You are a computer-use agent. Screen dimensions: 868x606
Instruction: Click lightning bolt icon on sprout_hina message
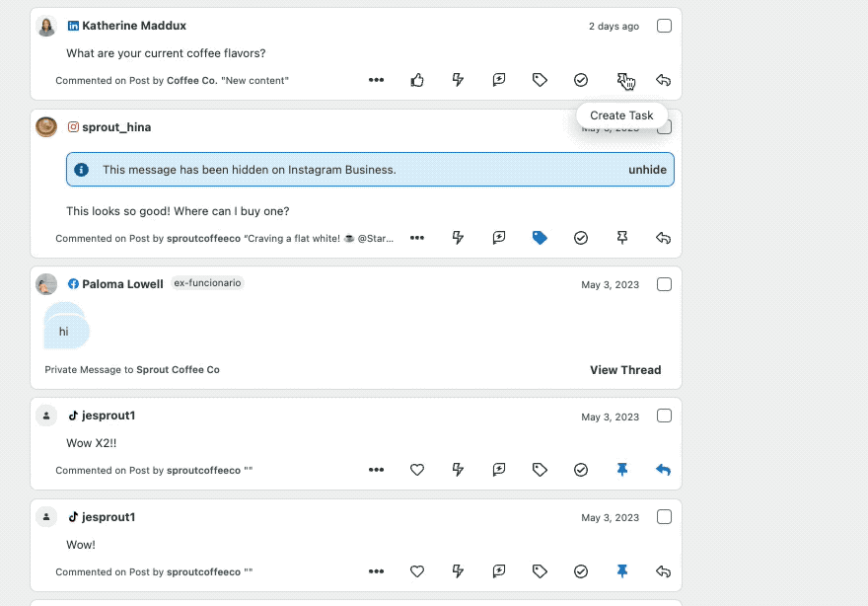458,238
